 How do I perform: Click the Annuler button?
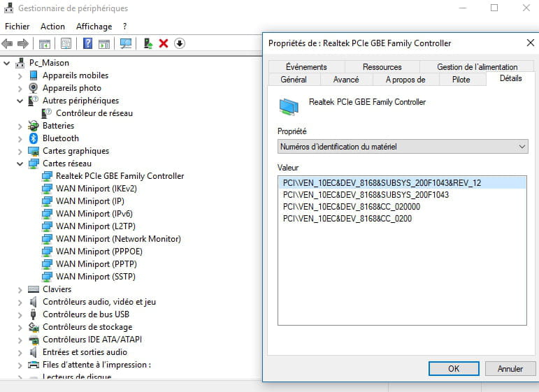pos(510,369)
